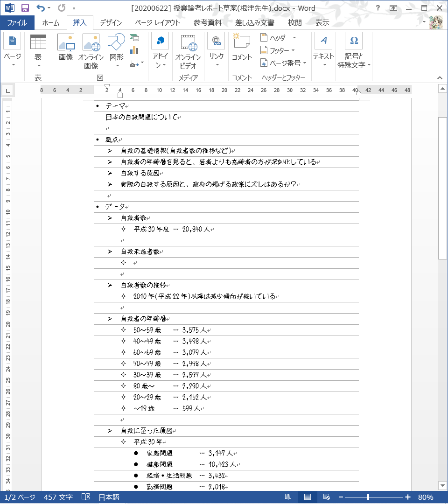This screenshot has width=448, height=504.
Task: Switch to the 参考資料 ribbon tab
Action: (x=208, y=23)
